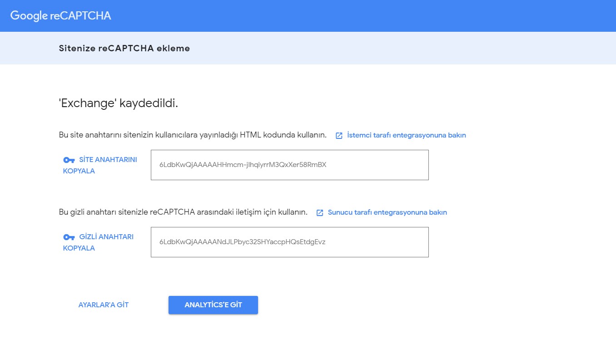Click the ANALYTICS'E GİT button
This screenshot has width=616, height=364.
coord(213,305)
